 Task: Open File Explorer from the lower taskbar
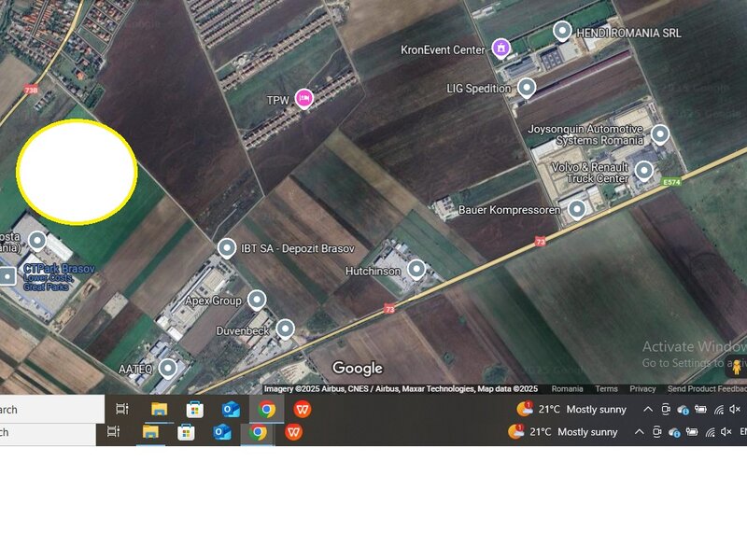point(149,431)
